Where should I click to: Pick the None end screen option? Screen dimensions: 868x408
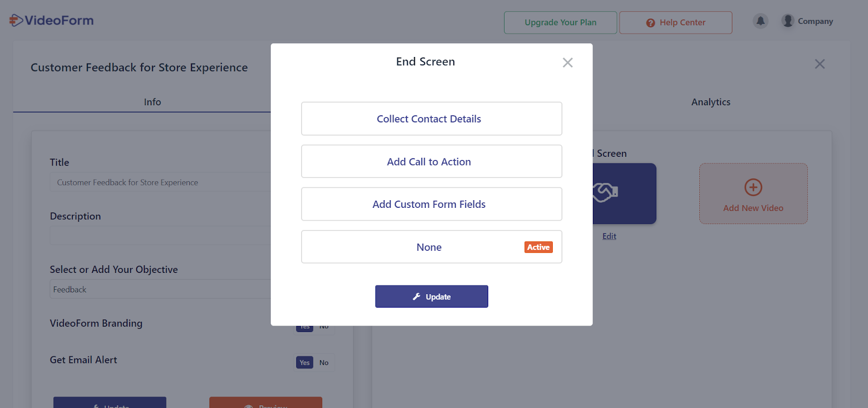(x=429, y=247)
